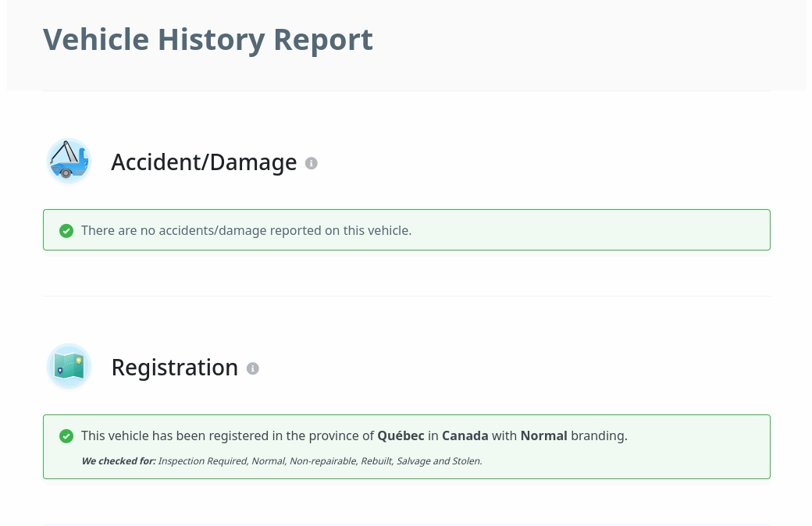Viewport: 812px width, 526px height.
Task: Click the info icon beside Accident/Damage
Action: pyautogui.click(x=312, y=163)
